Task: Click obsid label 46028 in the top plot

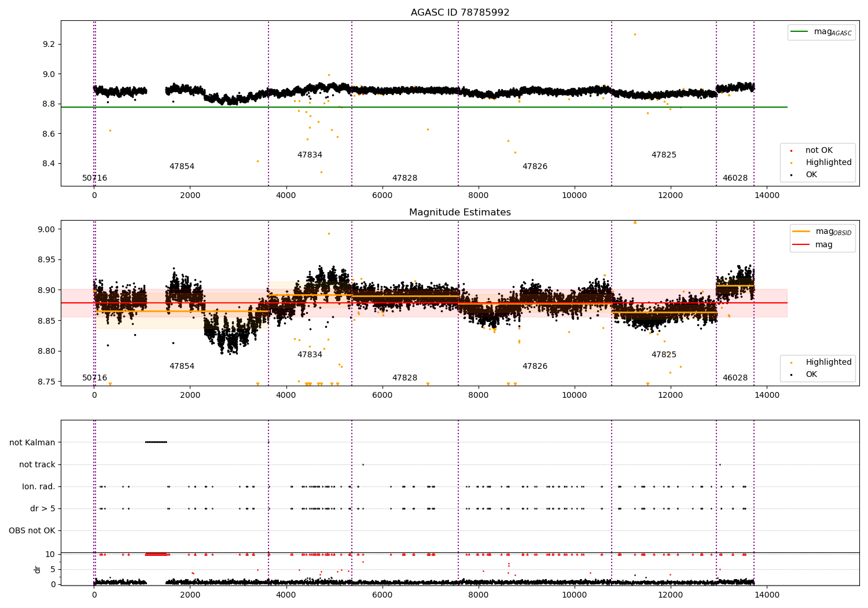Action: pos(735,178)
